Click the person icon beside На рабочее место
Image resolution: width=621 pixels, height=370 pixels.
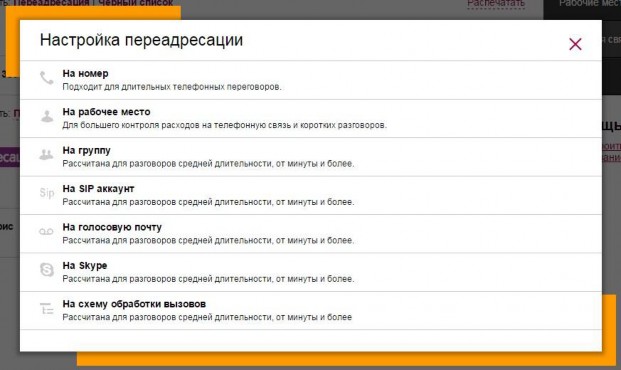pos(47,116)
